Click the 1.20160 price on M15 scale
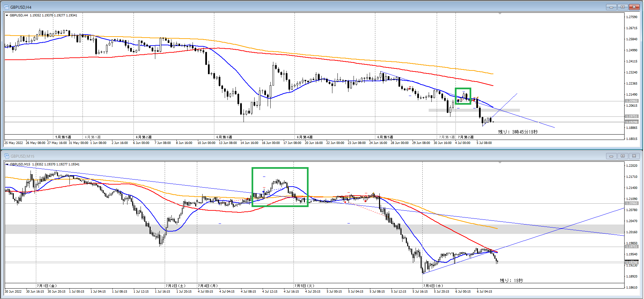The width and height of the screenshot is (644, 299). pyautogui.click(x=632, y=232)
